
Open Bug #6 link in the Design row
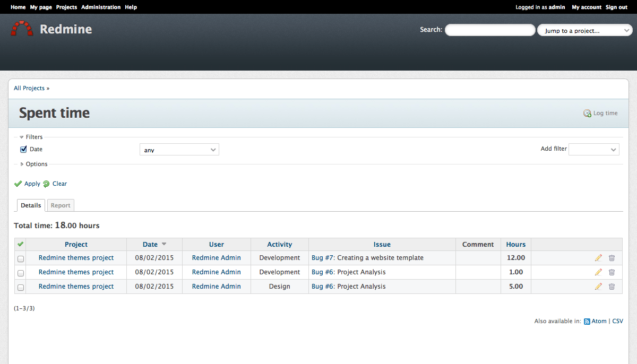pyautogui.click(x=323, y=287)
